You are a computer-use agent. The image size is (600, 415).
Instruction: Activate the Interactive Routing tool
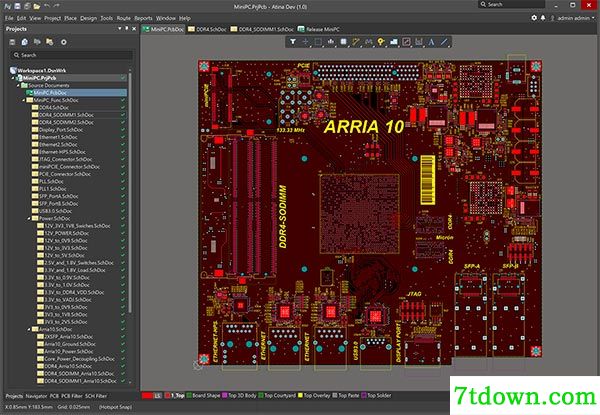[x=356, y=42]
